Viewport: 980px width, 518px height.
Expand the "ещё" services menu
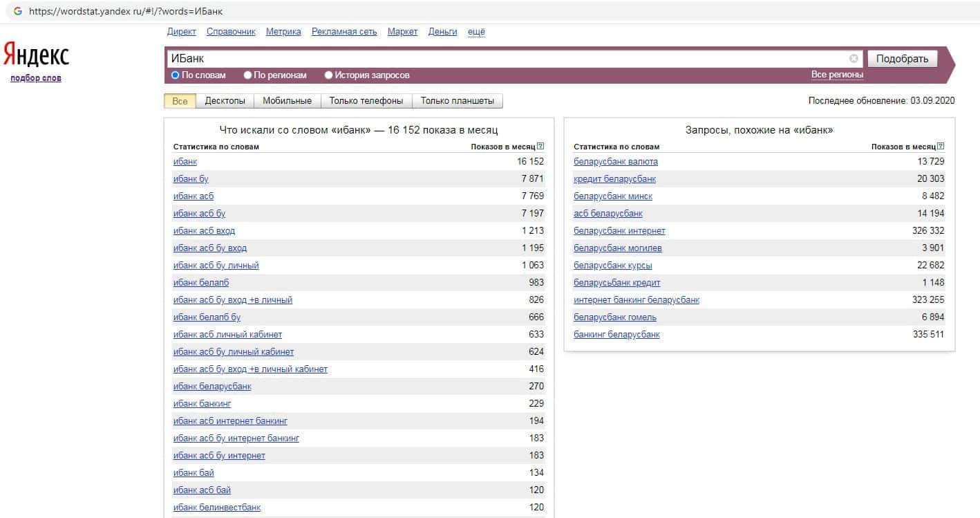click(x=476, y=32)
